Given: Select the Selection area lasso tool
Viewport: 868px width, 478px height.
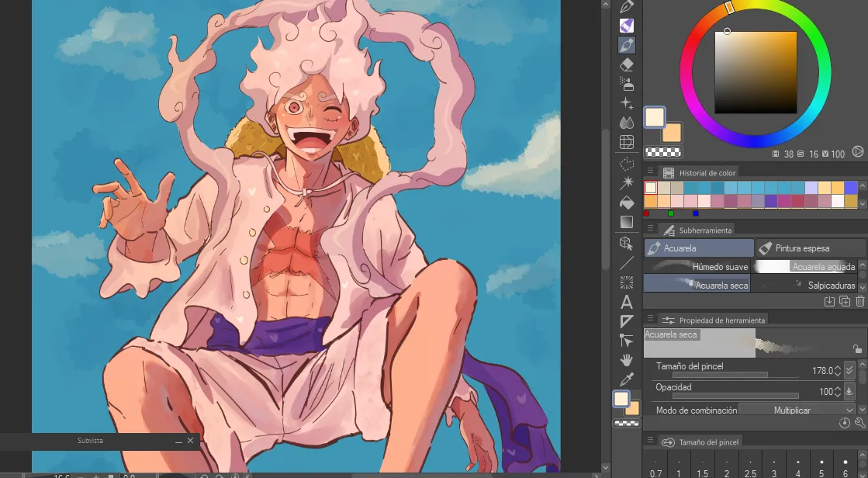Looking at the screenshot, I should [x=627, y=164].
